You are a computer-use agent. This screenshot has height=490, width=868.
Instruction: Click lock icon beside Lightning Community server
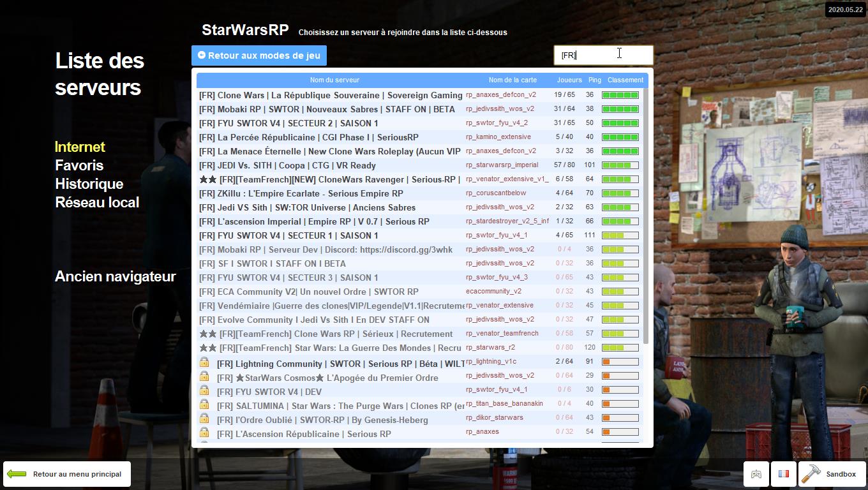coord(204,362)
